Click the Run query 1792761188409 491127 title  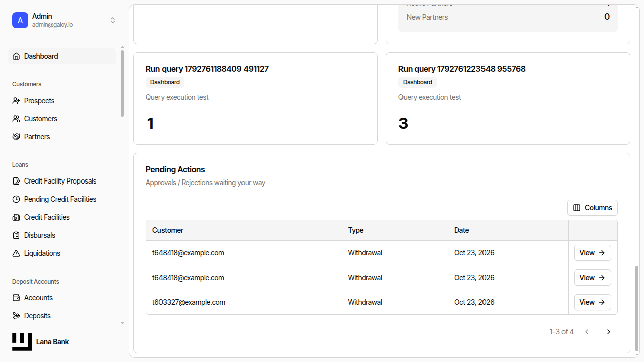[207, 69]
